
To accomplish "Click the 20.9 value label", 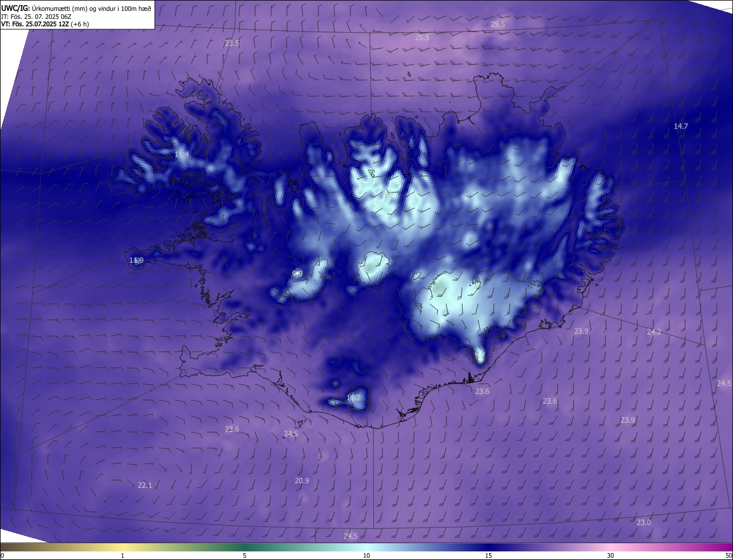I will point(302,481).
